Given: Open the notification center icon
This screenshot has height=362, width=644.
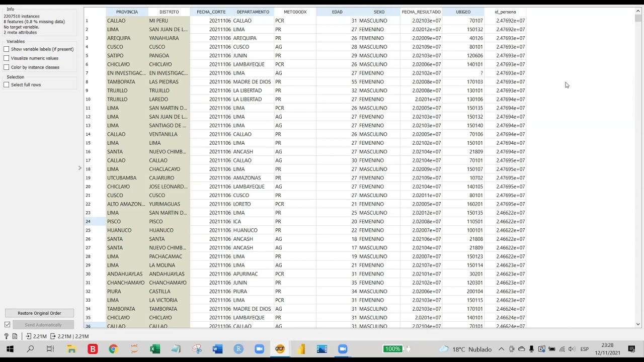Looking at the screenshot, I should 632,349.
